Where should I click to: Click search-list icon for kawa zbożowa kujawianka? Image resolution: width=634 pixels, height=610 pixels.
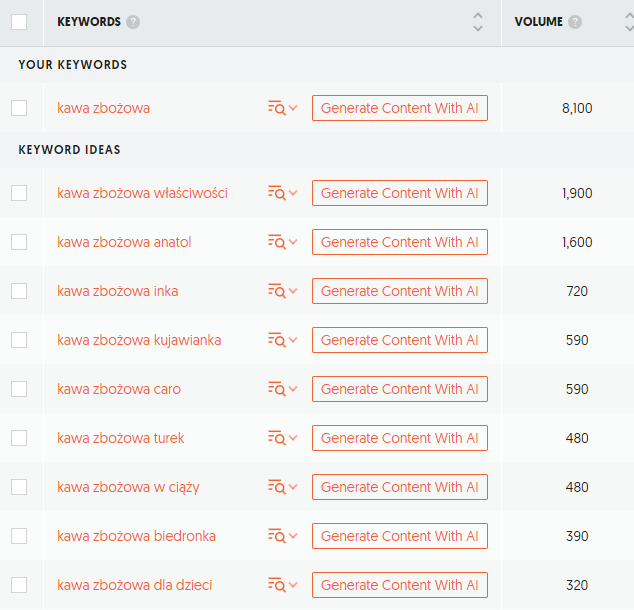click(x=277, y=340)
